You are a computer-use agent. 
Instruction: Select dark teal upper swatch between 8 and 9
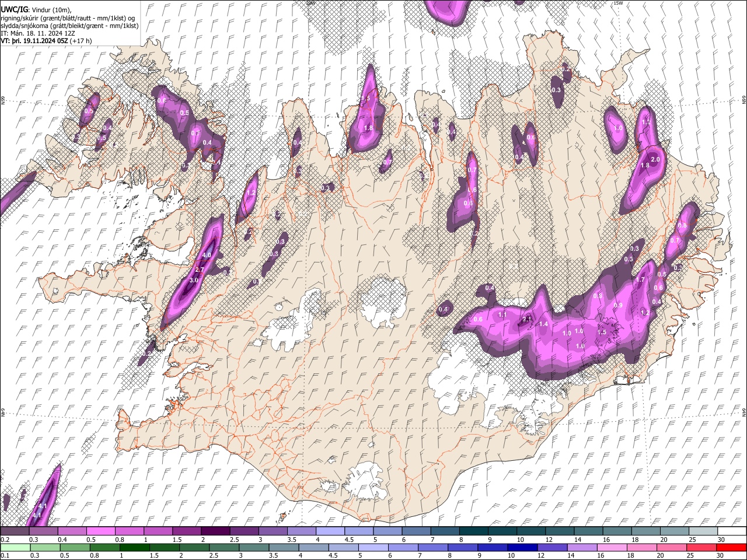coord(473,531)
